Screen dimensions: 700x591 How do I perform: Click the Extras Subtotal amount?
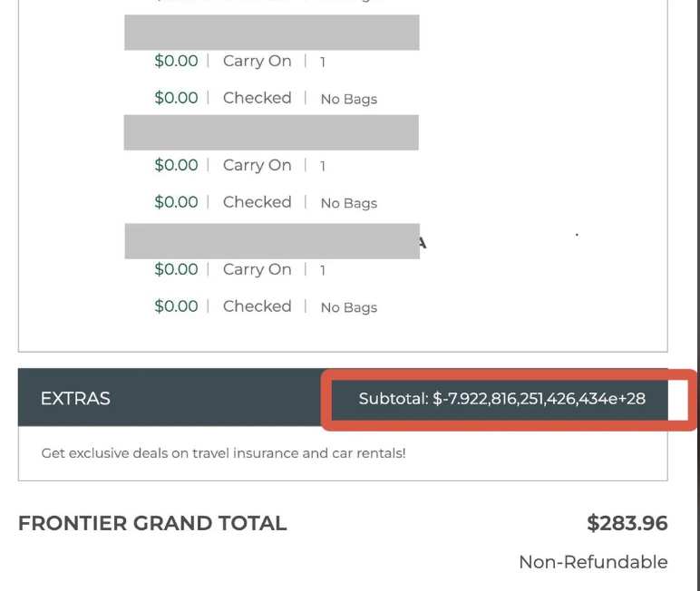click(501, 398)
